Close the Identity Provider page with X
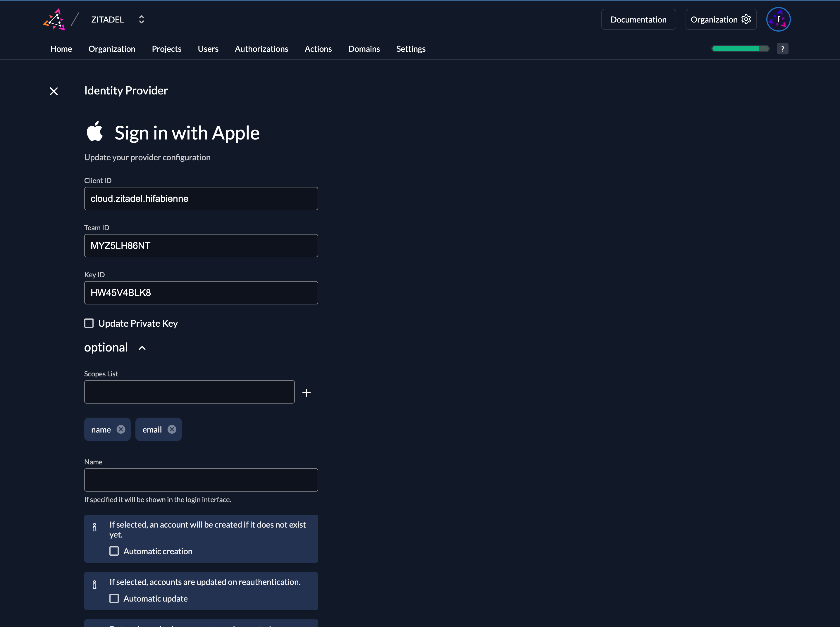Screen dimensions: 840x627 click(54, 91)
